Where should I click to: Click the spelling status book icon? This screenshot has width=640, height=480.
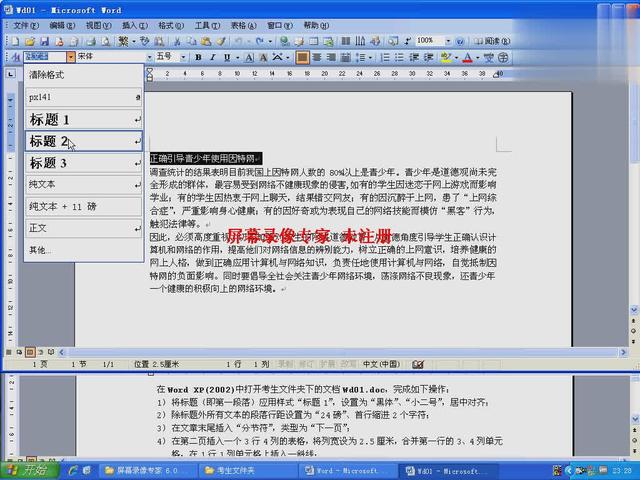tap(418, 364)
